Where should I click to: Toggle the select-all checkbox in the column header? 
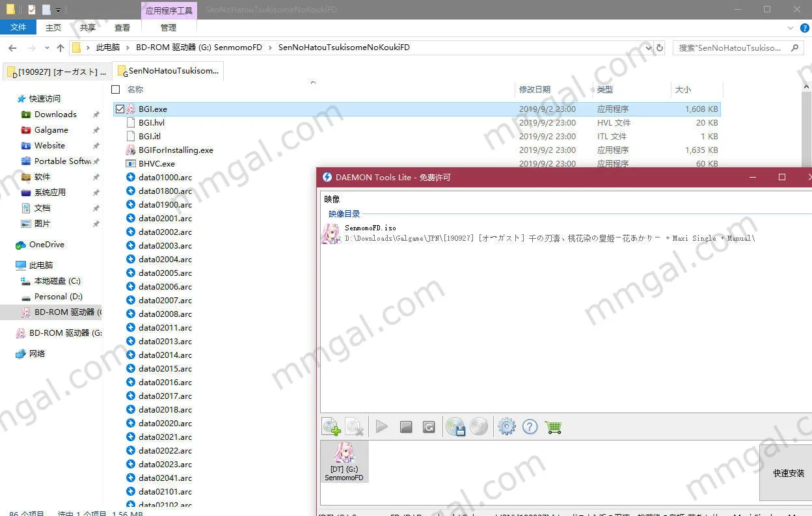116,89
